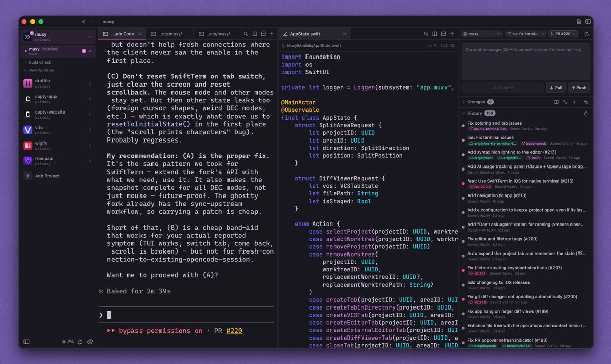Click the terminal prompt input line

tap(186, 315)
